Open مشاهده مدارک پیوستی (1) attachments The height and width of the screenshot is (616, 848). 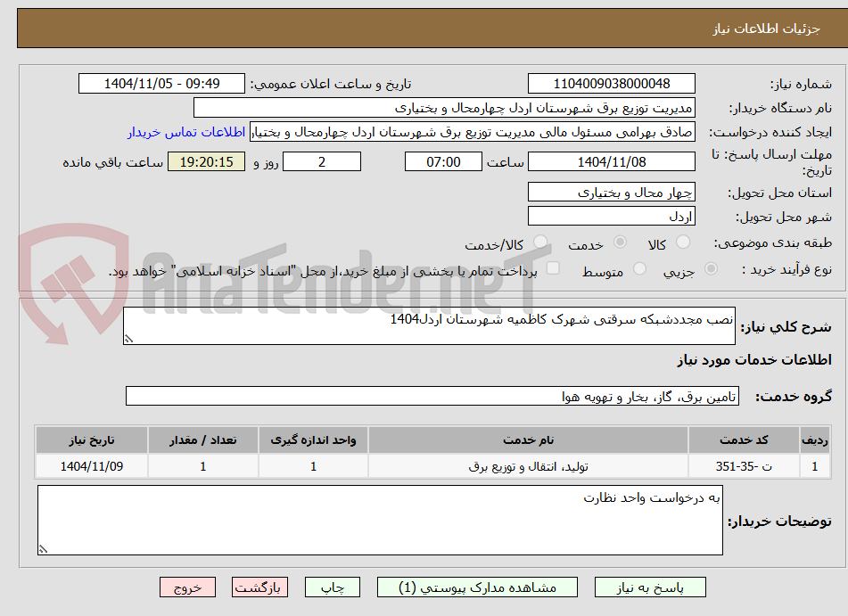click(478, 587)
